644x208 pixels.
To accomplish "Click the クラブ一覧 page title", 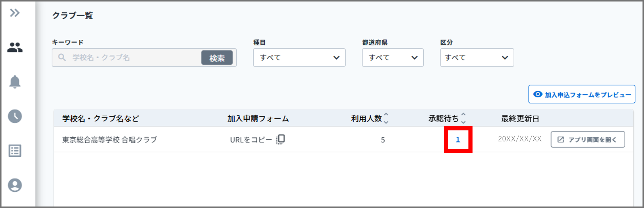I will point(72,15).
